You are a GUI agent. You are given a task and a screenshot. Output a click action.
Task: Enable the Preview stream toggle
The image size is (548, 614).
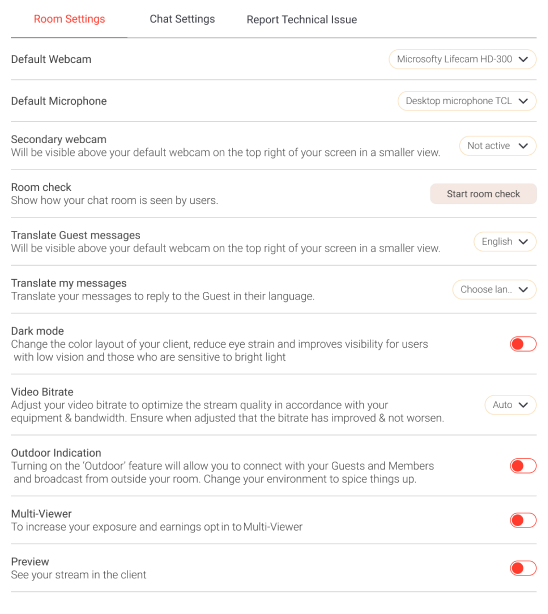pyautogui.click(x=523, y=568)
